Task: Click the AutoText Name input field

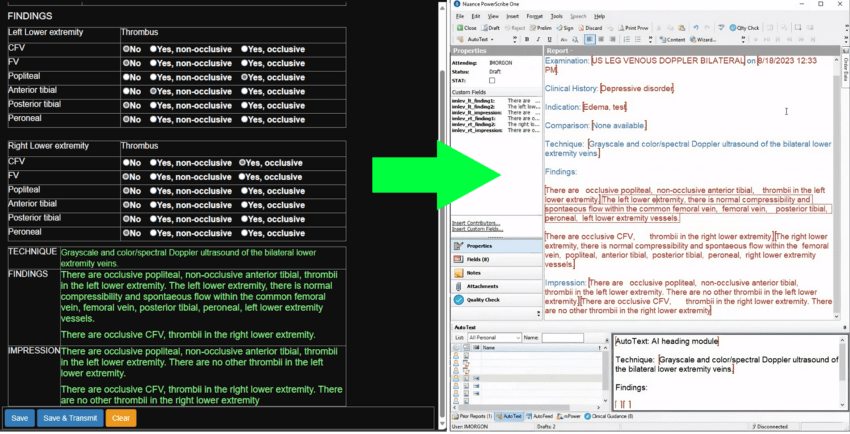Action: 563,338
